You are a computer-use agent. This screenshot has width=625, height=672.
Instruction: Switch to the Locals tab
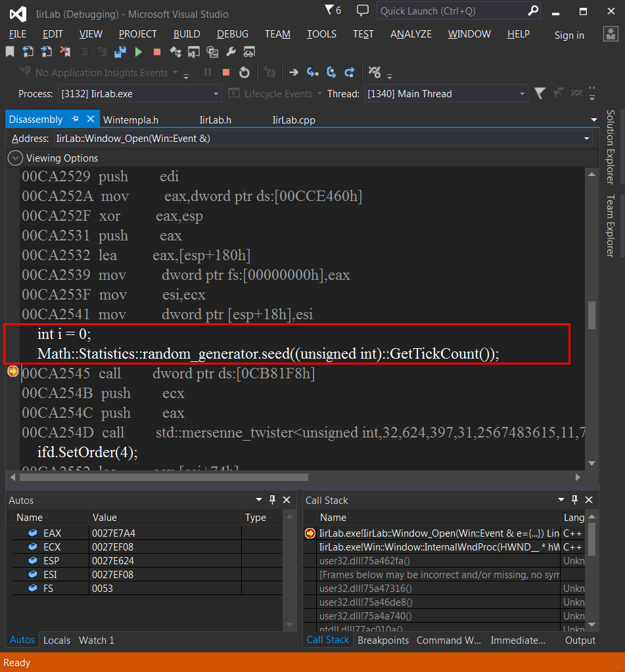tap(57, 640)
